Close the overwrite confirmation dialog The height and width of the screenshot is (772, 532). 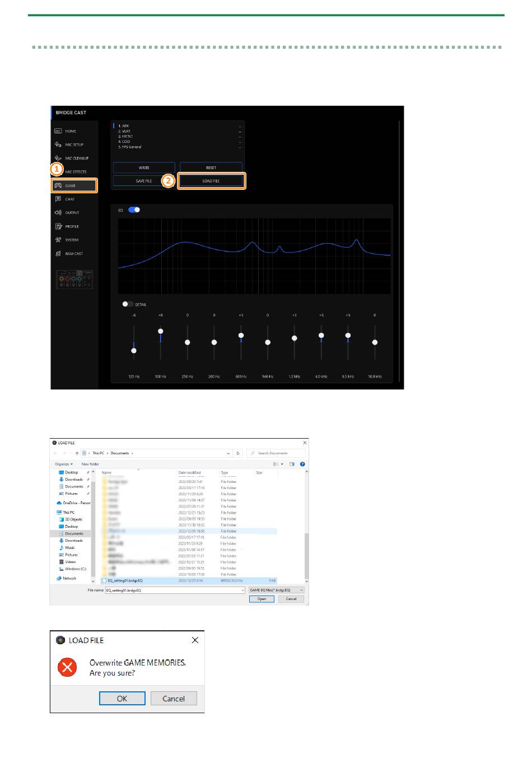(195, 640)
